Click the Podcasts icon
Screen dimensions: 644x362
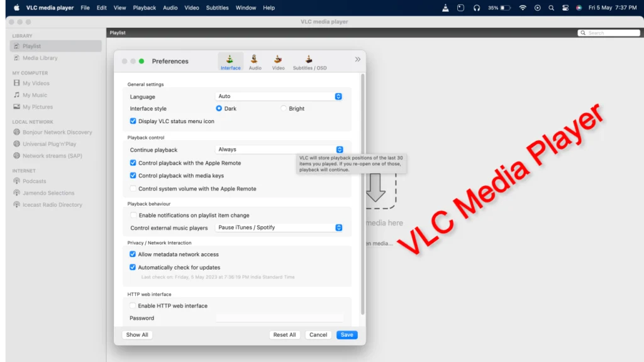coord(16,181)
